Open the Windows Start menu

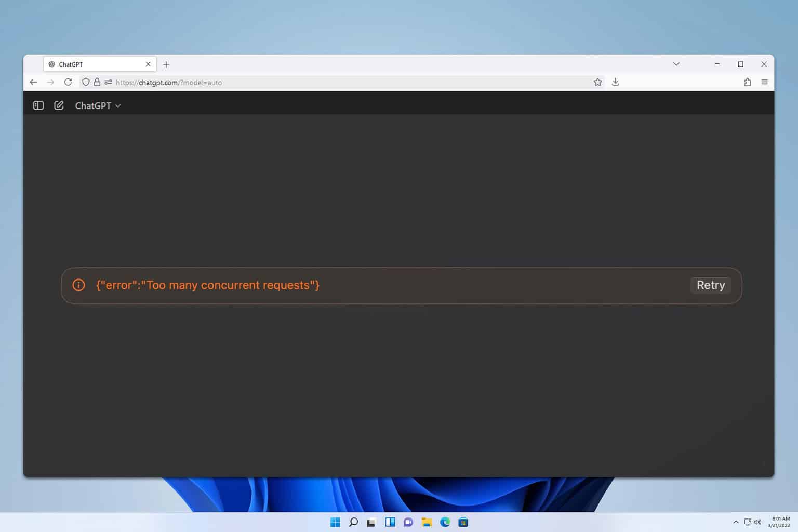point(335,522)
